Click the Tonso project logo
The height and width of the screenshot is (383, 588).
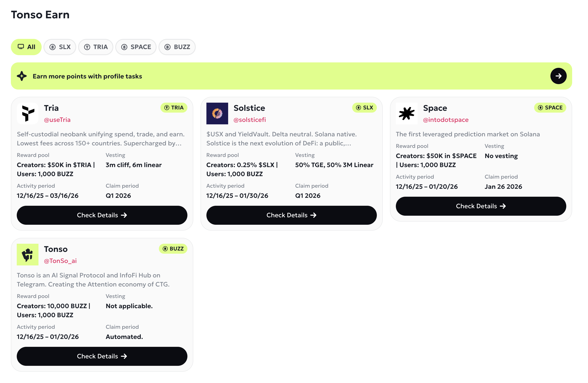tap(27, 255)
